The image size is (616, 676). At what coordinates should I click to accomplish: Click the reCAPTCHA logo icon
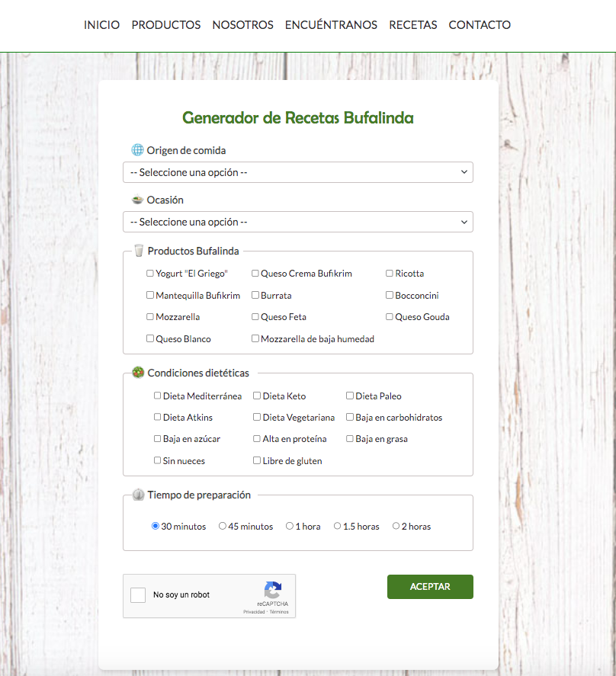coord(273,589)
